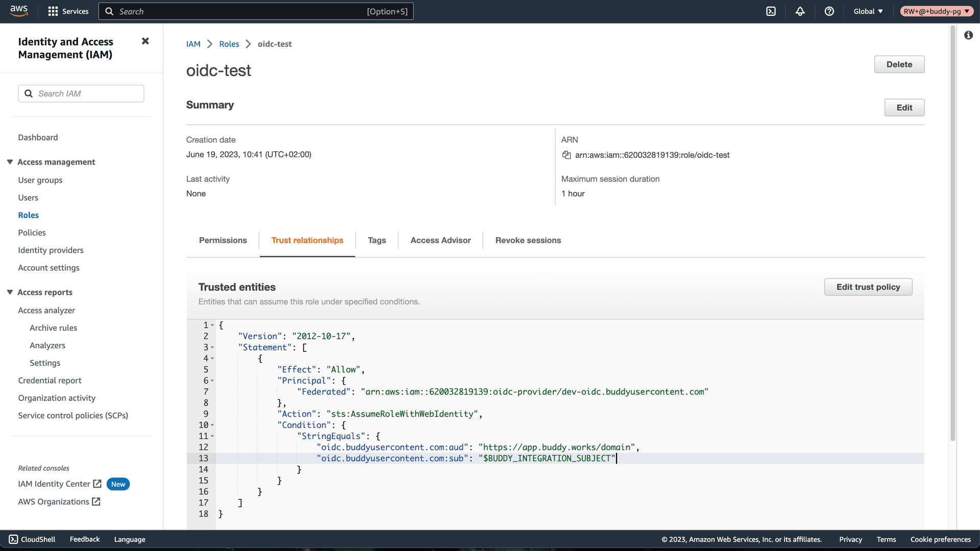Open the notifications bell

click(x=800, y=11)
